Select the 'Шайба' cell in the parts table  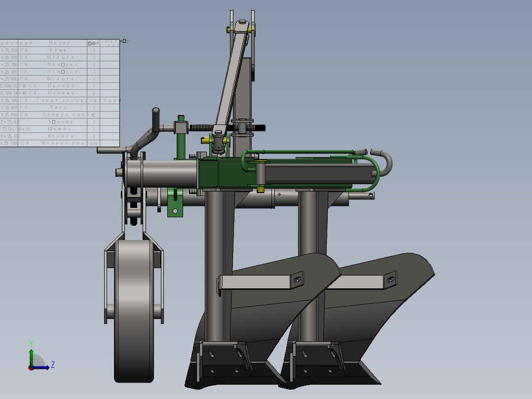(59, 129)
